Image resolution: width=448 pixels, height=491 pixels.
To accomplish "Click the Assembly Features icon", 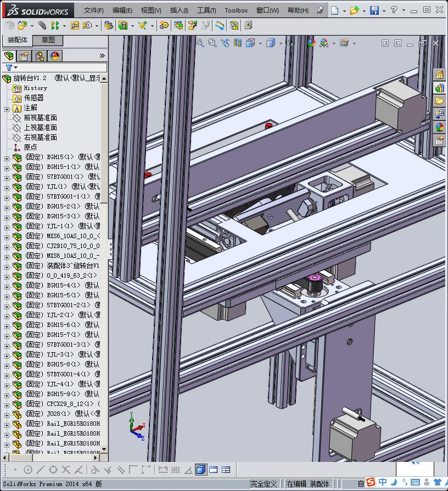I will pyautogui.click(x=123, y=25).
